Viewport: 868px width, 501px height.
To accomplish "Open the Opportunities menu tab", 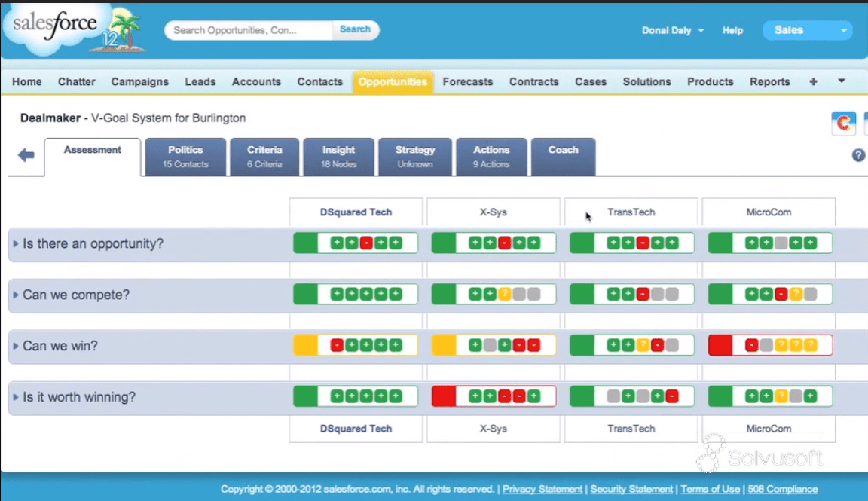I will tap(393, 82).
